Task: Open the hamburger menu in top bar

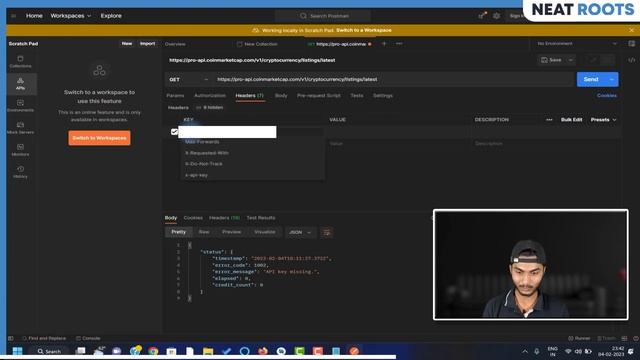Action: (13, 16)
